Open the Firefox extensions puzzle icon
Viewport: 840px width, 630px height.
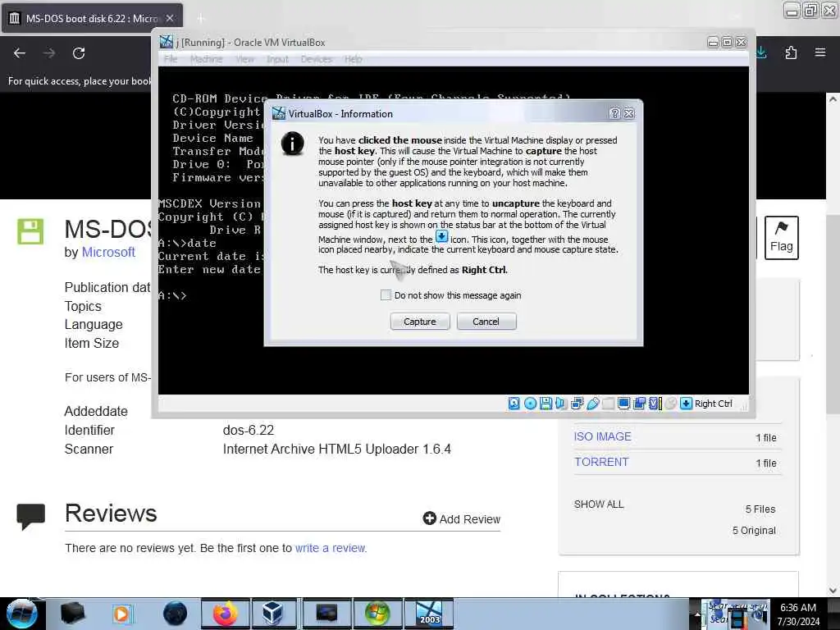[791, 52]
